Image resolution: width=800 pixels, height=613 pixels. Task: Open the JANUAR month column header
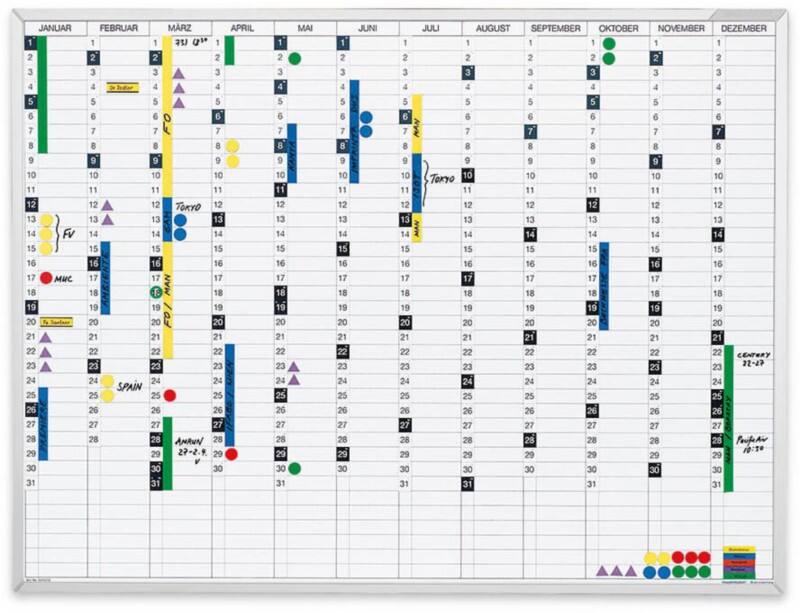pos(55,28)
